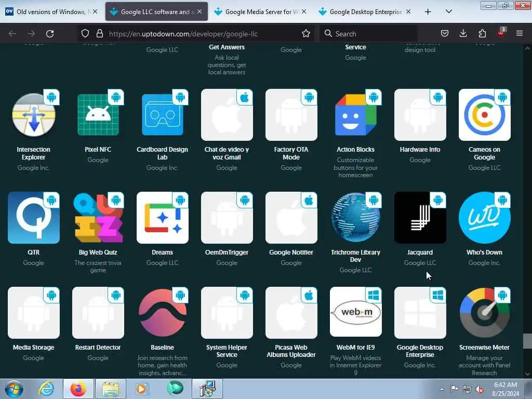This screenshot has width=532, height=399.
Task: Open Windows Explorer folder in taskbar
Action: point(111,389)
